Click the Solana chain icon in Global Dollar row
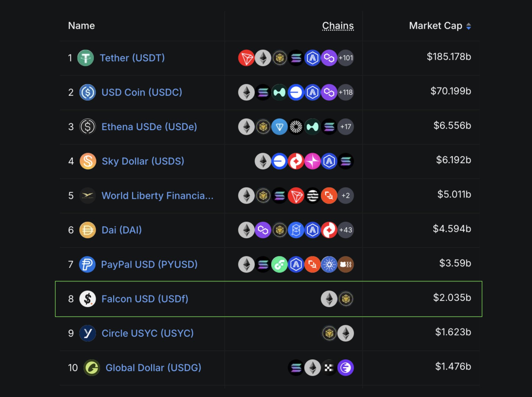The width and height of the screenshot is (532, 397). point(296,368)
